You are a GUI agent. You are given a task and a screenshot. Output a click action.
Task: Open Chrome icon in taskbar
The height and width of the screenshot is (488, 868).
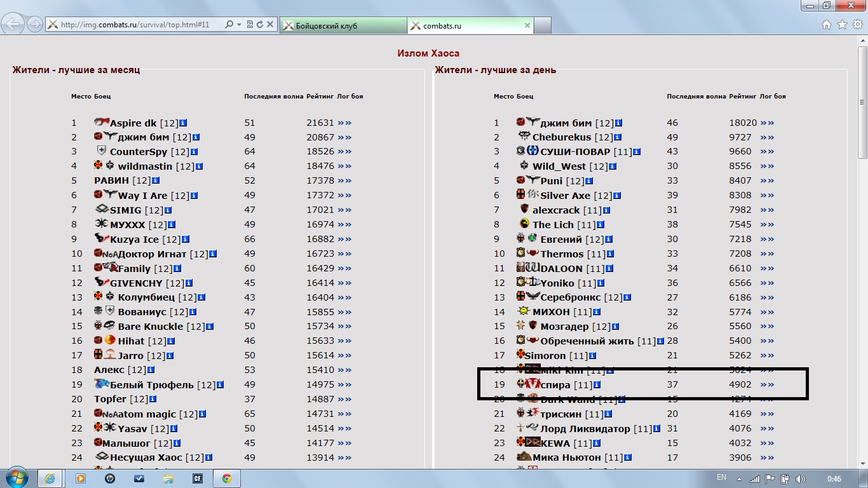pos(226,478)
